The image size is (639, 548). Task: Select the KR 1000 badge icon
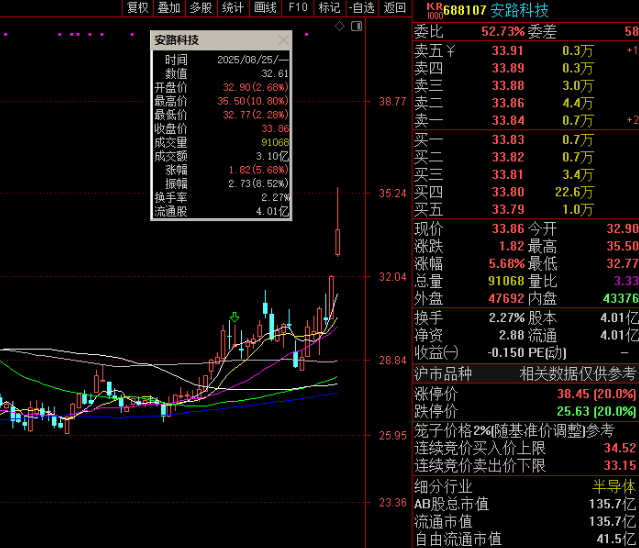pyautogui.click(x=434, y=11)
